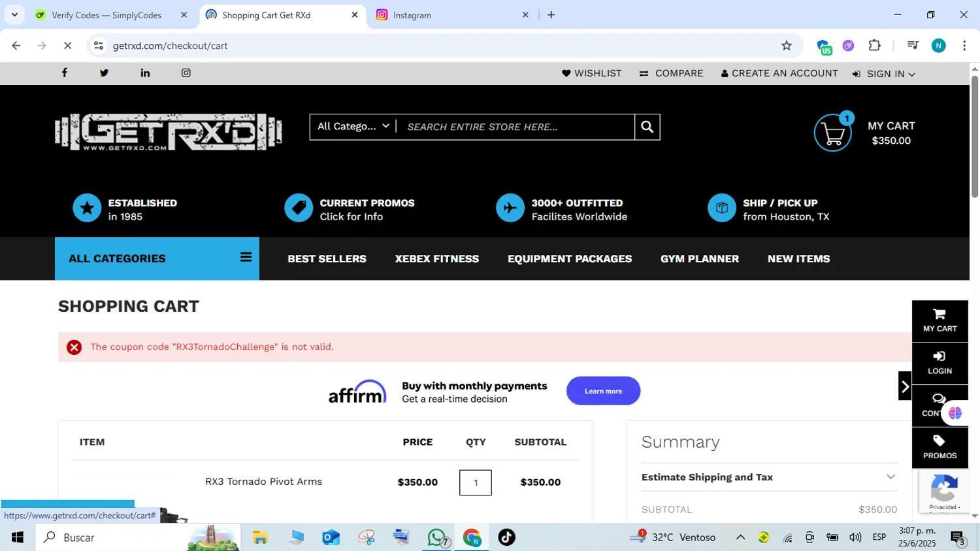Expand Estimate Shipping and Tax section
Screen dimensions: 980x551
click(769, 477)
